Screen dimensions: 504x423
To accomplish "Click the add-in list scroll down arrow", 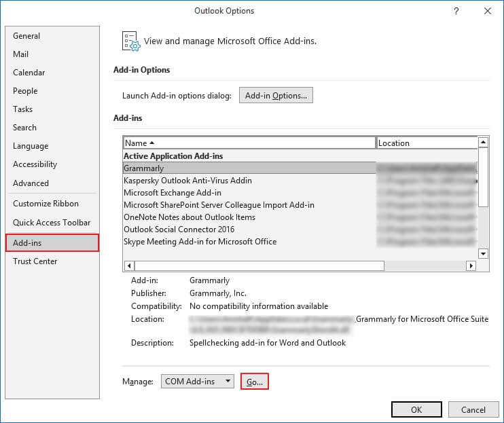I will 483,254.
